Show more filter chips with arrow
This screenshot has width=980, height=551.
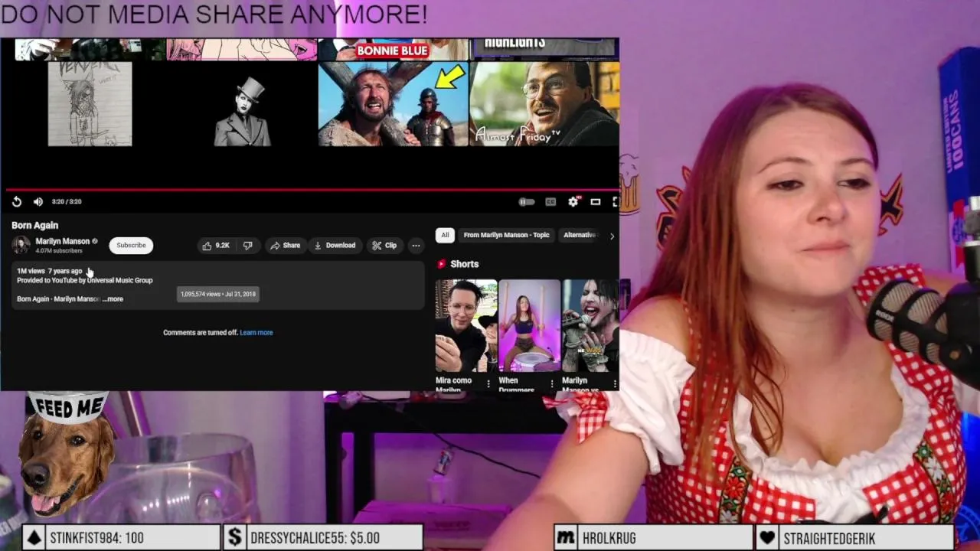tap(612, 236)
